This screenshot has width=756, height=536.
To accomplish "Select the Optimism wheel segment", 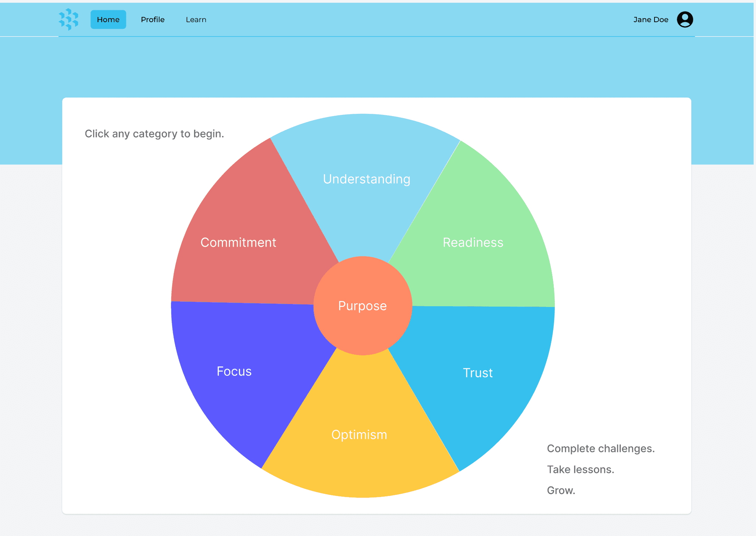I will pos(359,434).
